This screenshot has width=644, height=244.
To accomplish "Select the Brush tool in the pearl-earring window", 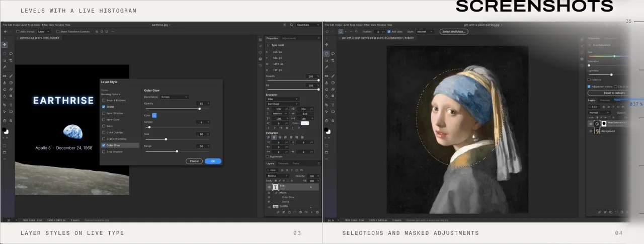I will [x=333, y=76].
